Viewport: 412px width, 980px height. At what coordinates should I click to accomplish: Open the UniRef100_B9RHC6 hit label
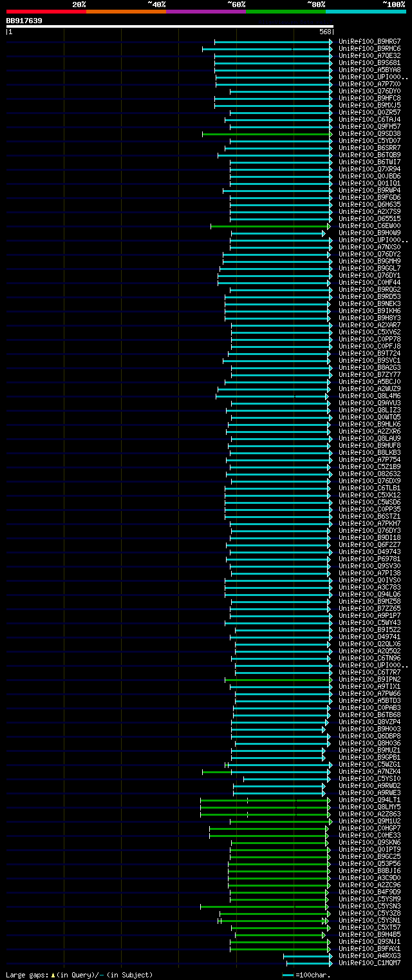pyautogui.click(x=369, y=48)
